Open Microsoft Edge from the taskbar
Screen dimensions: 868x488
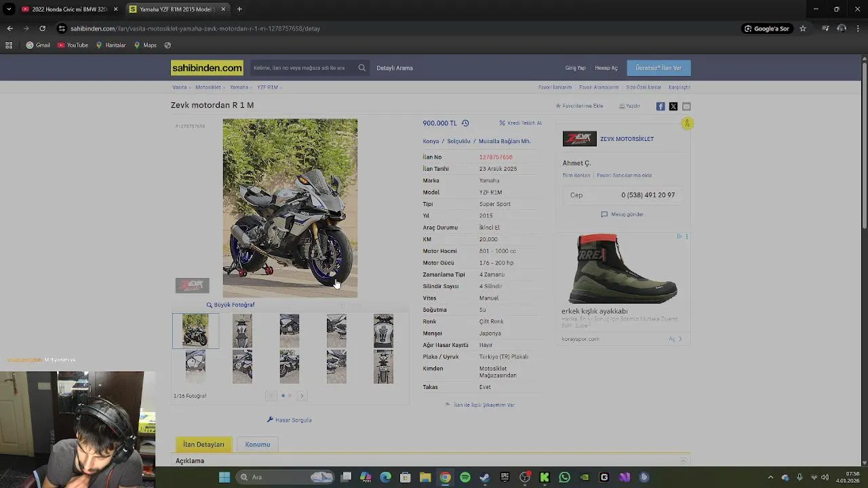(x=385, y=477)
